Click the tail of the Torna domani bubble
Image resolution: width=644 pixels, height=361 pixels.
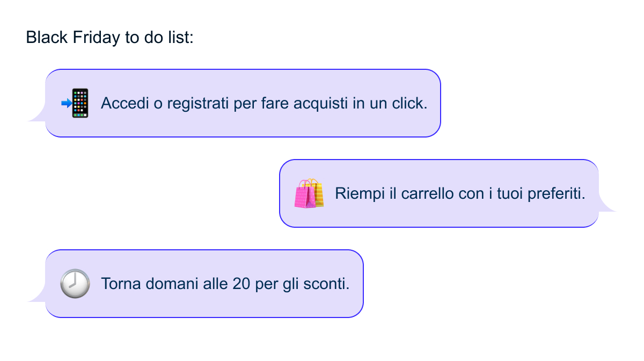35,297
